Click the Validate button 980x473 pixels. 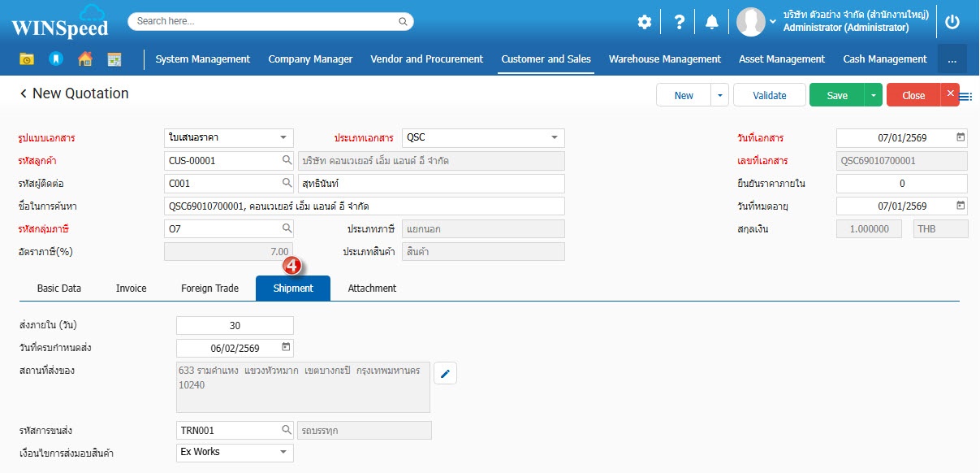tap(769, 95)
